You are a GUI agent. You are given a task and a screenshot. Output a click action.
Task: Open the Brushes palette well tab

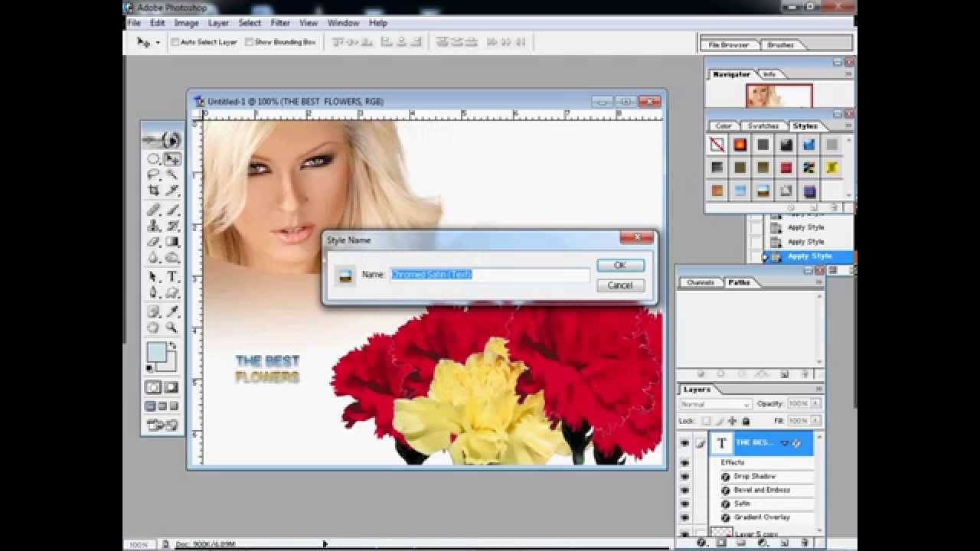coord(781,45)
